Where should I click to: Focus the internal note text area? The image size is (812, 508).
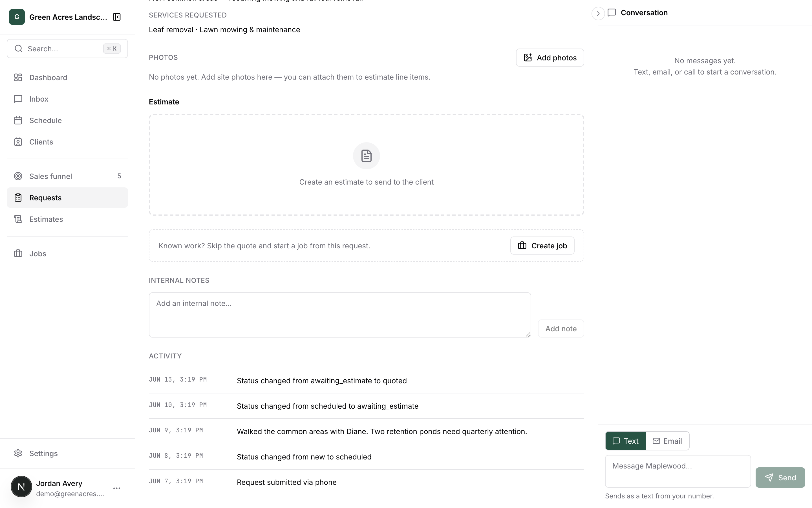[340, 315]
